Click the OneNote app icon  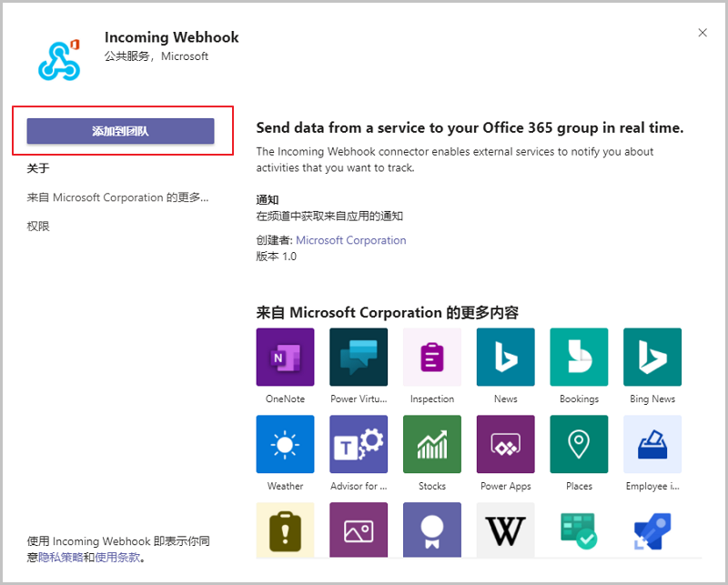(285, 358)
